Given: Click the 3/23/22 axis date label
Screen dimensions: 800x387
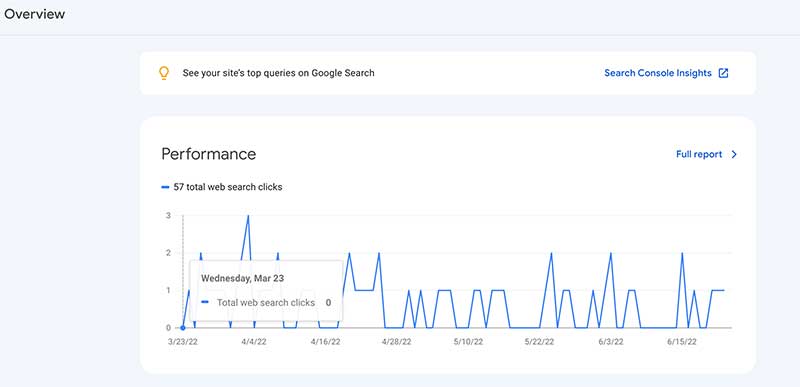Looking at the screenshot, I should pos(183,342).
